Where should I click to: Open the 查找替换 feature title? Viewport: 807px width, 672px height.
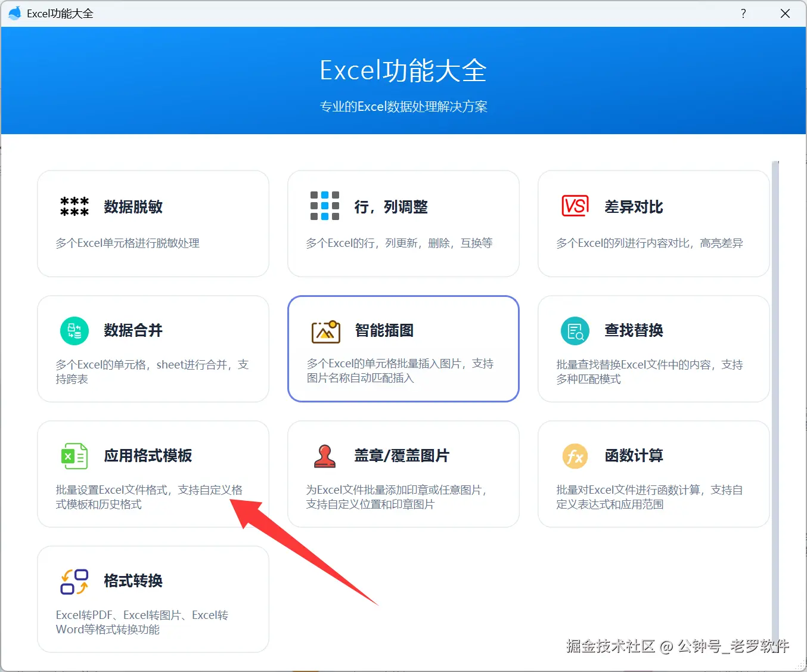(634, 330)
